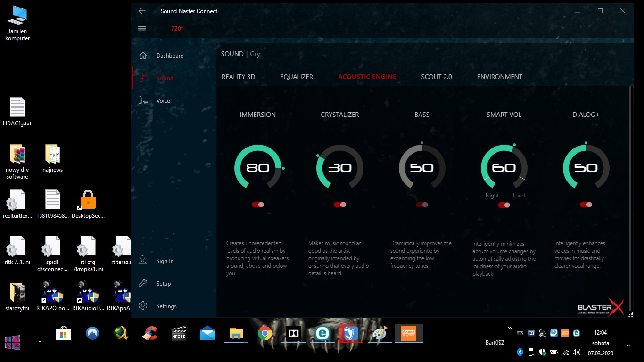Screen dimensions: 644x362
Task: Click the Sign In label
Action: (x=165, y=261)
